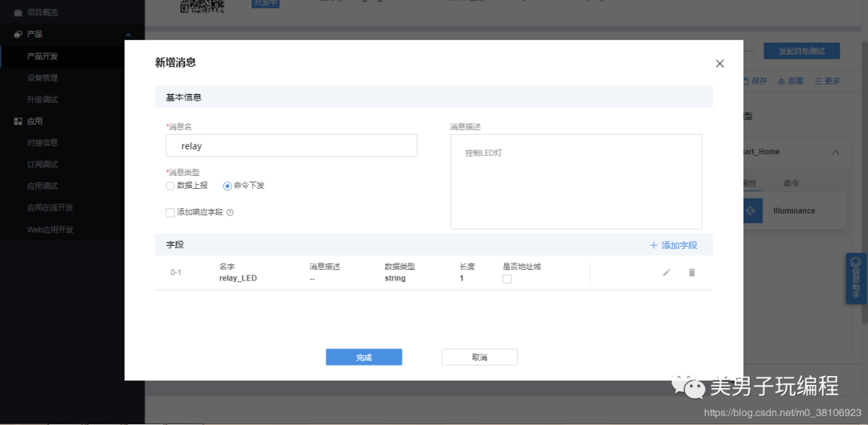This screenshot has height=425, width=868.
Task: Open the 更多 menu in the background toolbar
Action: [827, 81]
